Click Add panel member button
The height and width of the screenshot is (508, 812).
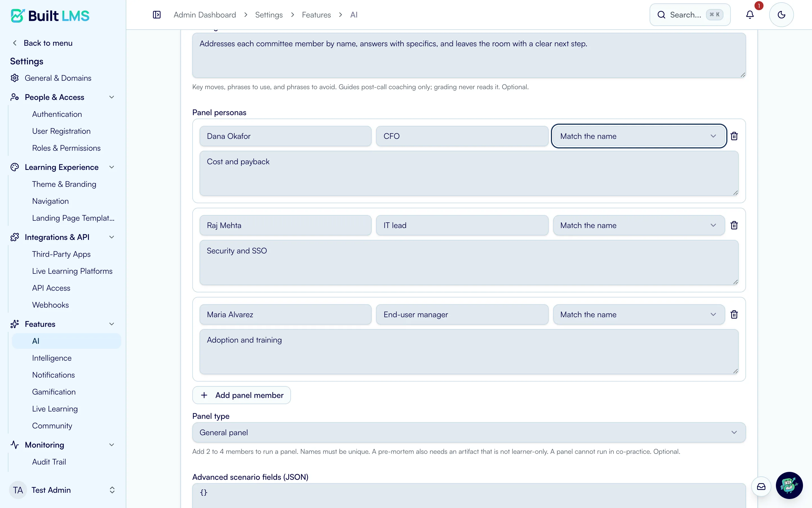click(242, 395)
